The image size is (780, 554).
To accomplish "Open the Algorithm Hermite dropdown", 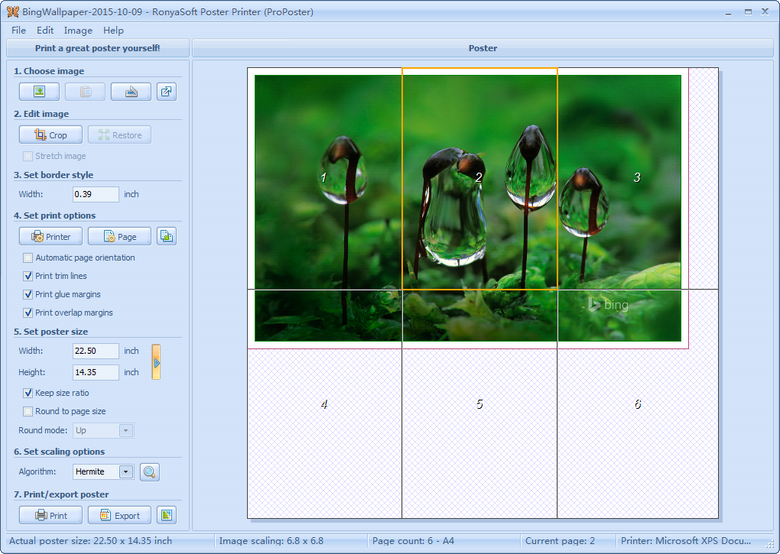I will [x=126, y=472].
